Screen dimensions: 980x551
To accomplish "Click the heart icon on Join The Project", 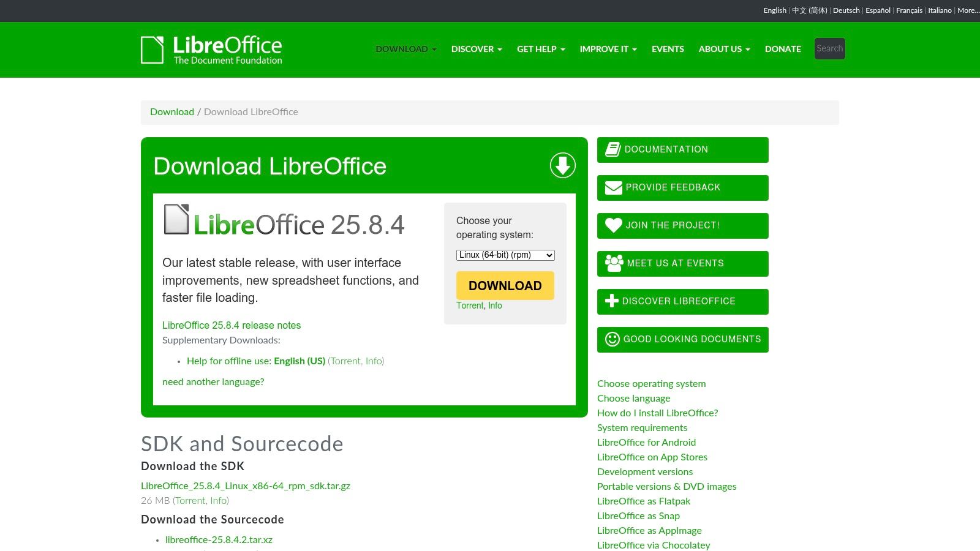I will (613, 225).
